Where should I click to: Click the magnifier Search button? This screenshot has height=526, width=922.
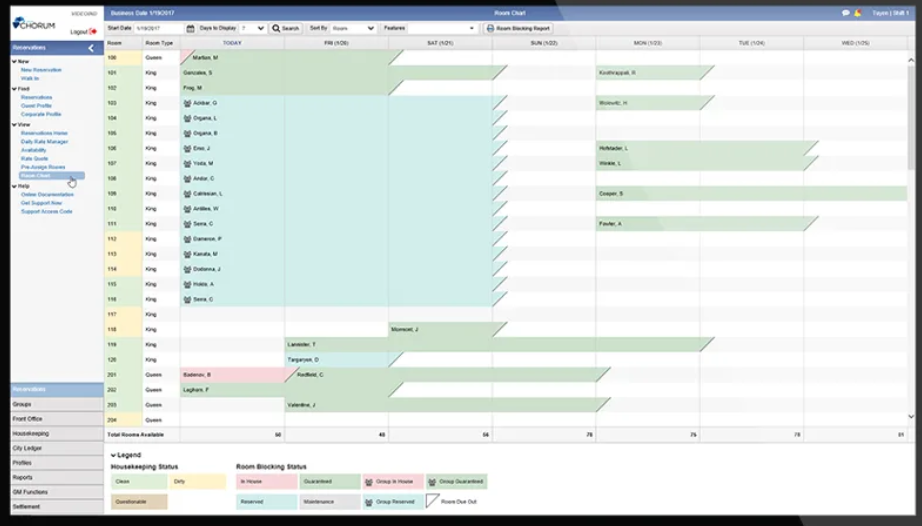pos(286,28)
